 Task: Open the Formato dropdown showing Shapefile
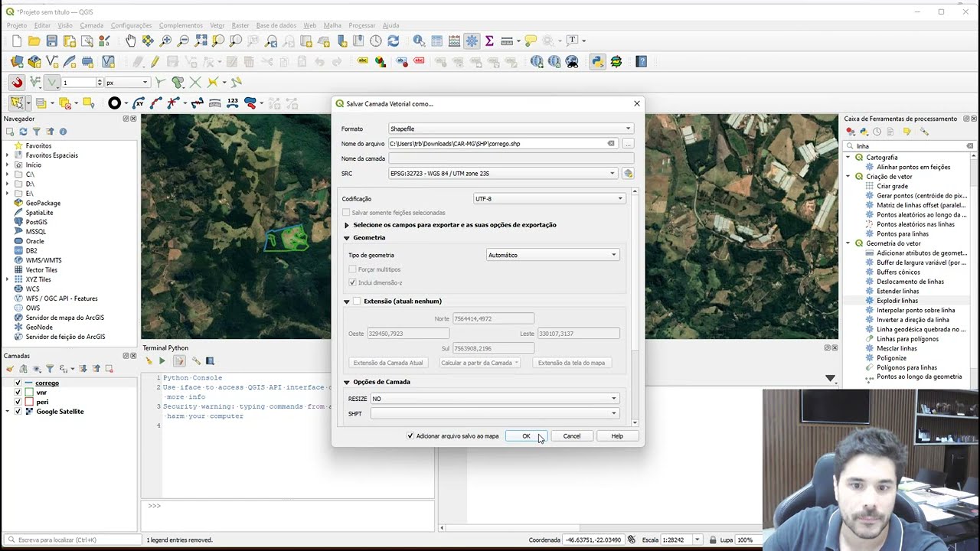(511, 129)
